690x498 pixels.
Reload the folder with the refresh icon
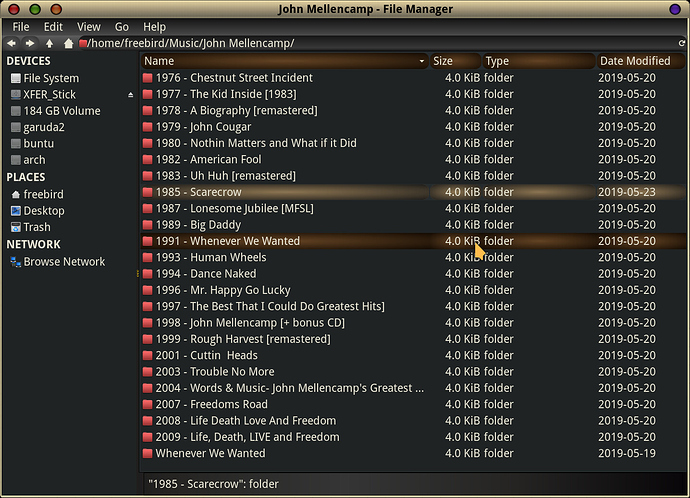point(682,43)
